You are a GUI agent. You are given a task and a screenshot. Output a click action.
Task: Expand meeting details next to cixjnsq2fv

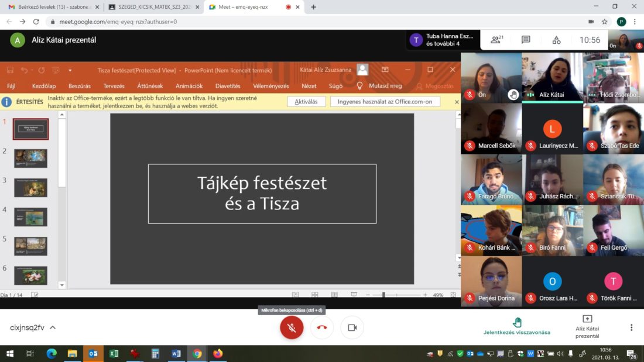53,327
